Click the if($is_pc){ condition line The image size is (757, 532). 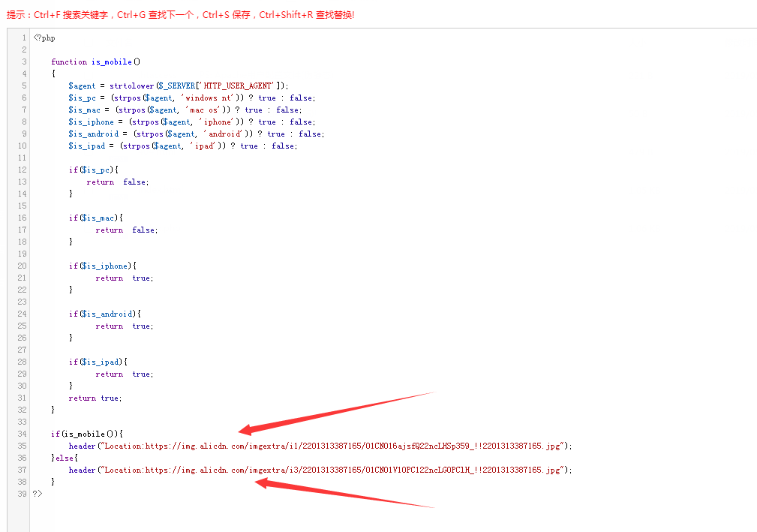(94, 170)
